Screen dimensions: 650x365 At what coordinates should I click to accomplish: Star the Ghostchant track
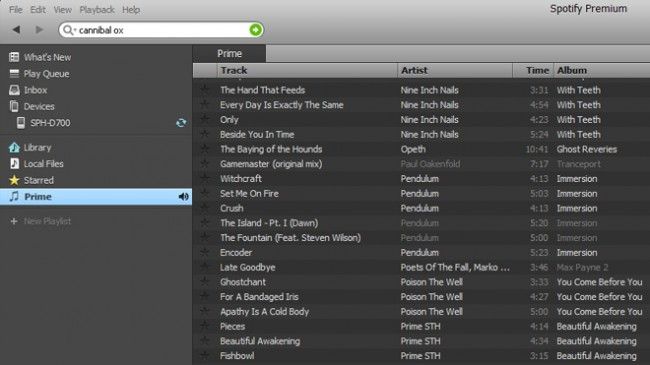(205, 281)
